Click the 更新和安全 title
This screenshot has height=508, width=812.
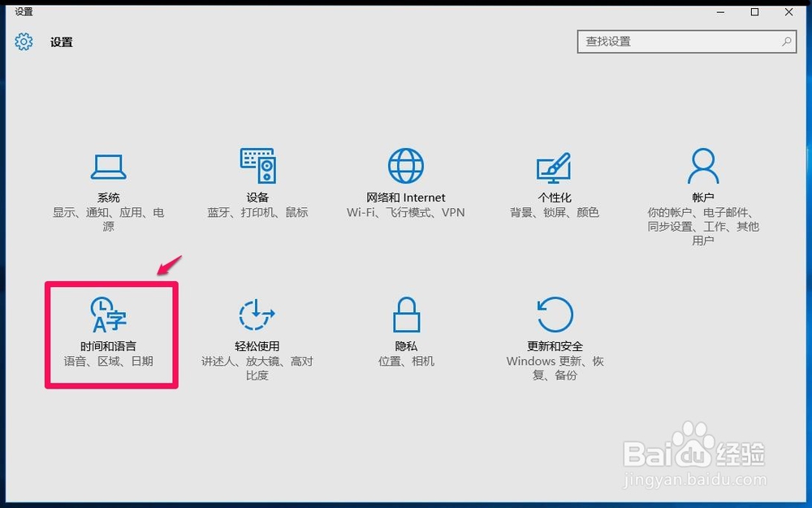point(555,346)
